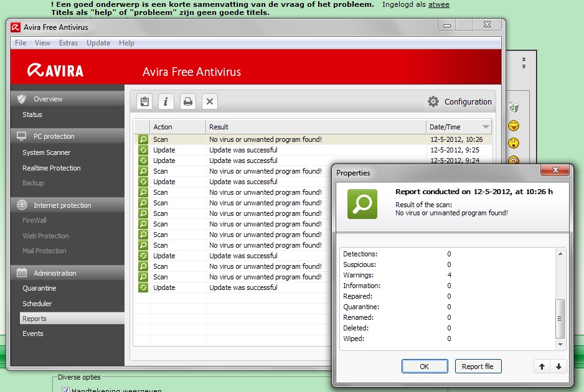Click Internet protection globe icon
The image size is (584, 392).
(22, 205)
